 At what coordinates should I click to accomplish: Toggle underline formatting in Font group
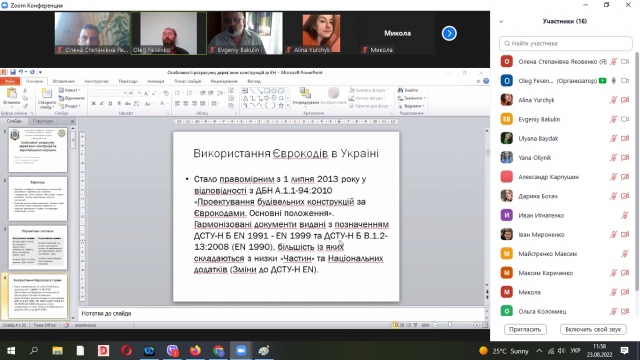pos(110,104)
